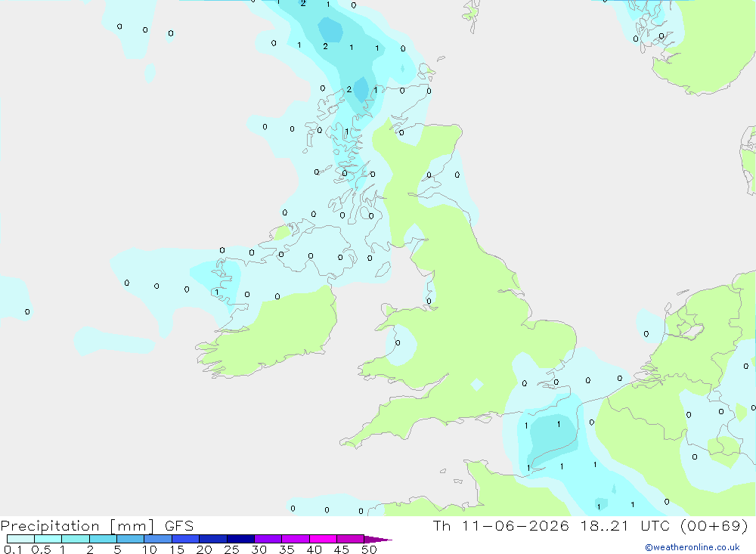Click the 5–10 mm legend color swatch
The height and width of the screenshot is (554, 756).
pos(131,539)
